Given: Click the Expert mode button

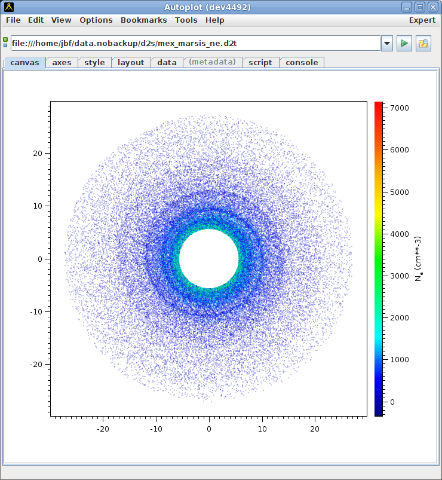Looking at the screenshot, I should (422, 20).
